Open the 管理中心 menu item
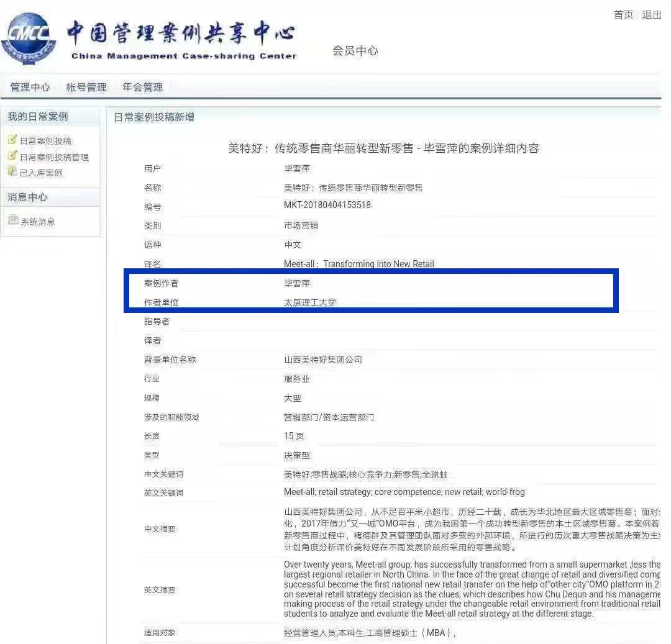The image size is (671, 644). point(30,88)
